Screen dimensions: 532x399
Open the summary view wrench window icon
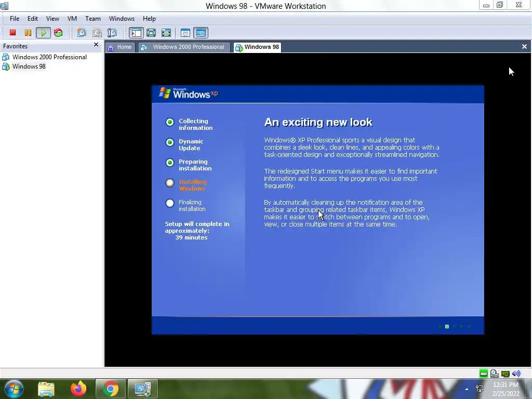click(185, 33)
